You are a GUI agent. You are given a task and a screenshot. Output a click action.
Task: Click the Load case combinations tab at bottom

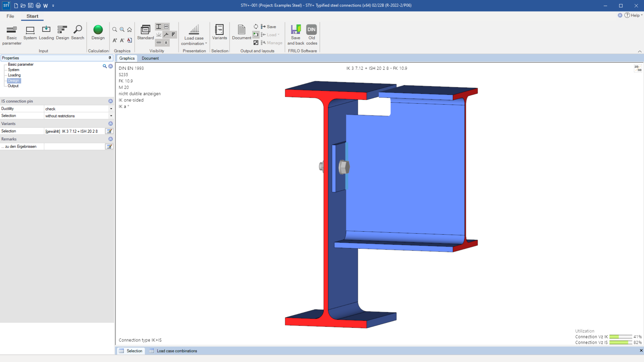[176, 351]
